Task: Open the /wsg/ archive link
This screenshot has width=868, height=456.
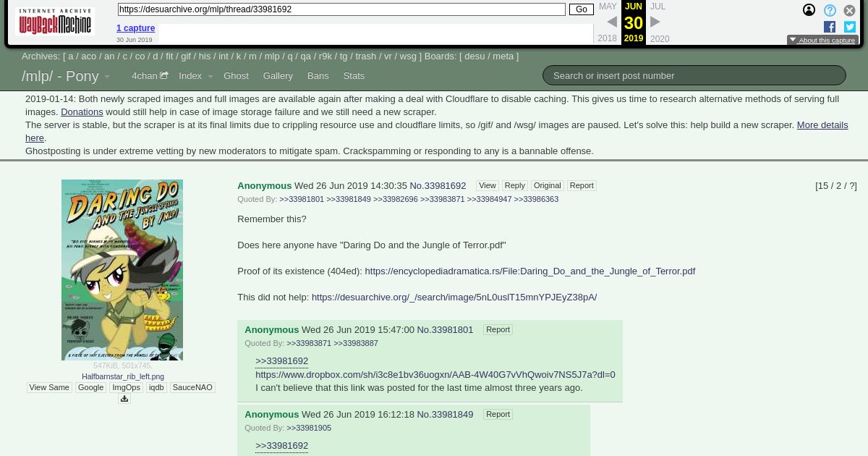Action: [x=408, y=56]
